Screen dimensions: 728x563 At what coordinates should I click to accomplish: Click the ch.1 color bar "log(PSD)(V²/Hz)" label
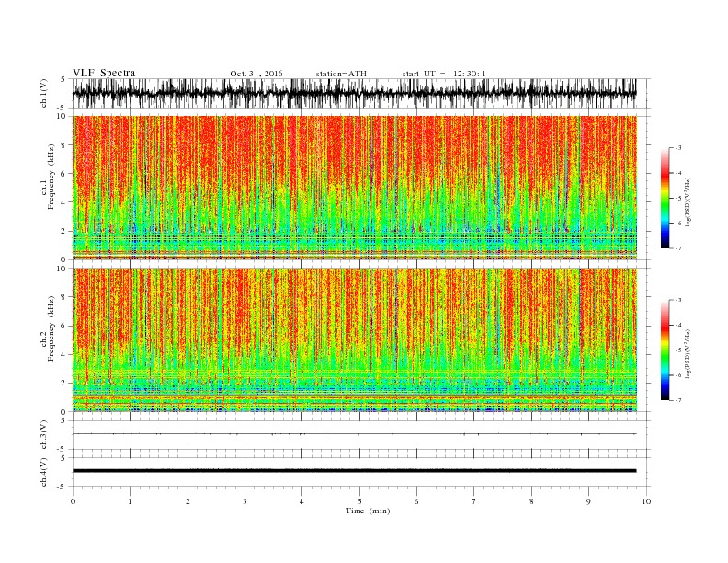tap(688, 201)
